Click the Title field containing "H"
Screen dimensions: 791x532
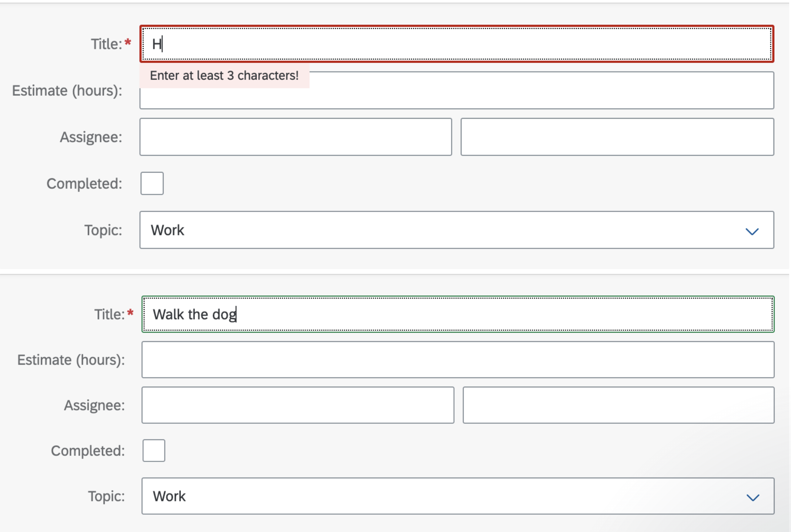[x=456, y=44]
